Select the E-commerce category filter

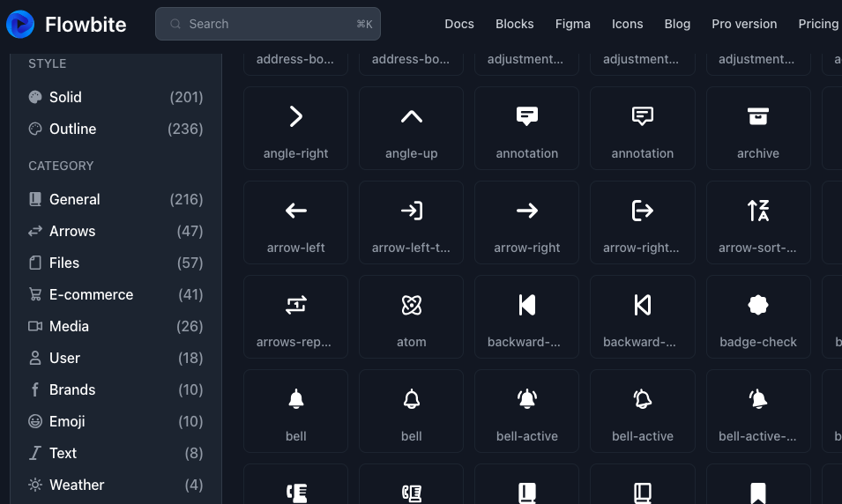click(91, 294)
